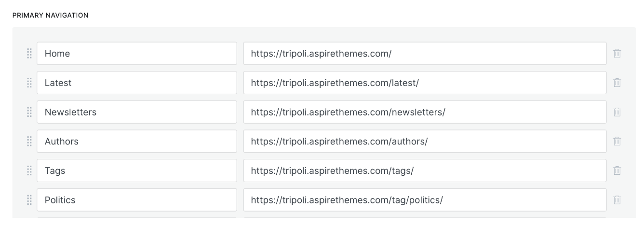Delete the Home navigation item
The image size is (644, 227).
coord(617,54)
